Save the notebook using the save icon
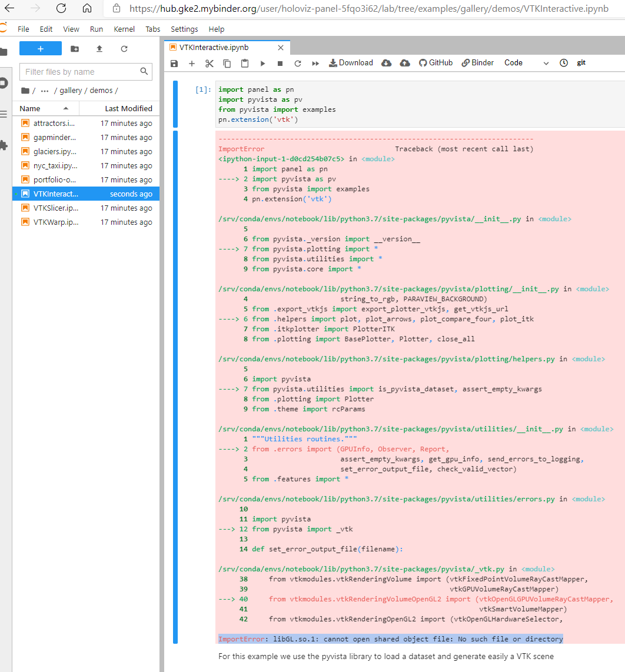Screen dimensions: 625x672 click(174, 63)
